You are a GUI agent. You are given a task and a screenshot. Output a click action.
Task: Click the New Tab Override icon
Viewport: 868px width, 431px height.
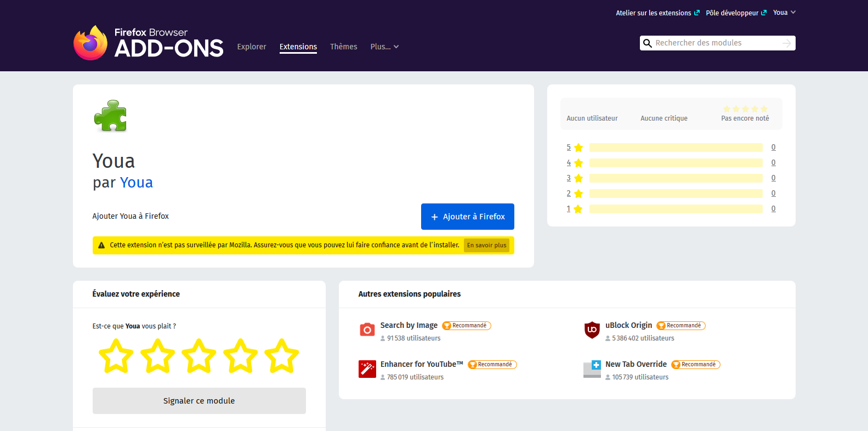(x=592, y=369)
